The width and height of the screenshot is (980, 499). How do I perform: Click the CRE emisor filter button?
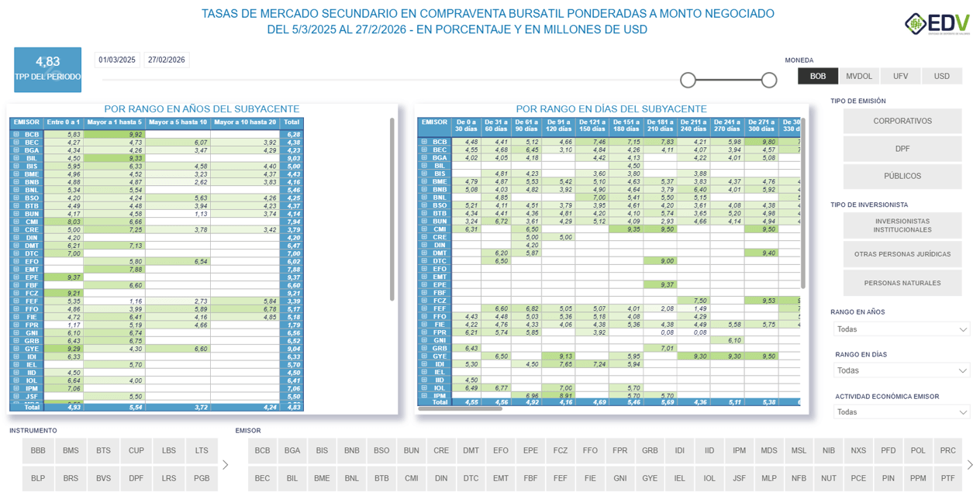(x=440, y=450)
